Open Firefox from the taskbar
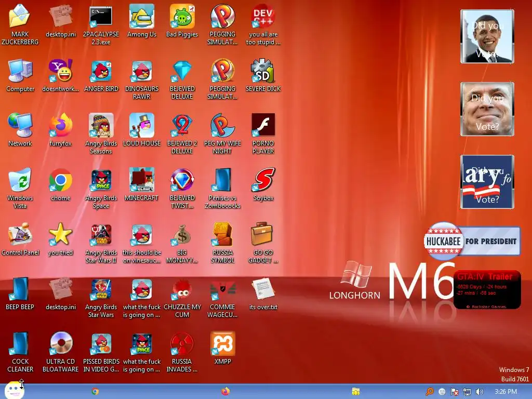Viewport: 532px width, 399px height. click(x=225, y=392)
